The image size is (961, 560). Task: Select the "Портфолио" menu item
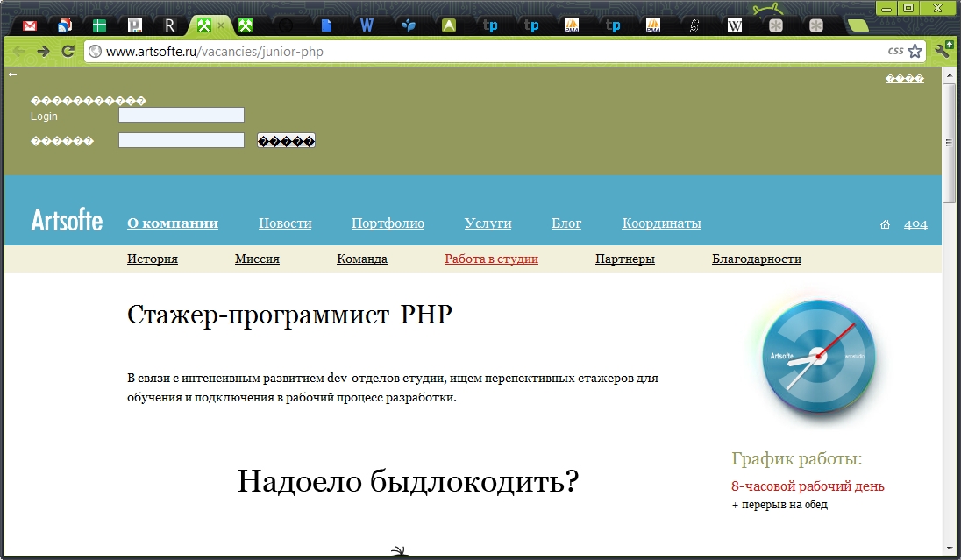point(388,223)
